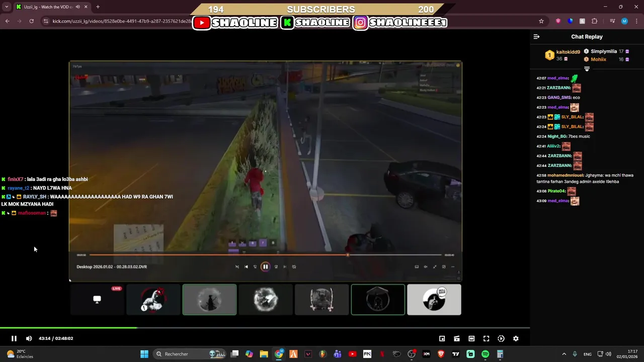Image resolution: width=644 pixels, height=362 pixels.
Task: Open the player settings gear
Action: (516, 338)
